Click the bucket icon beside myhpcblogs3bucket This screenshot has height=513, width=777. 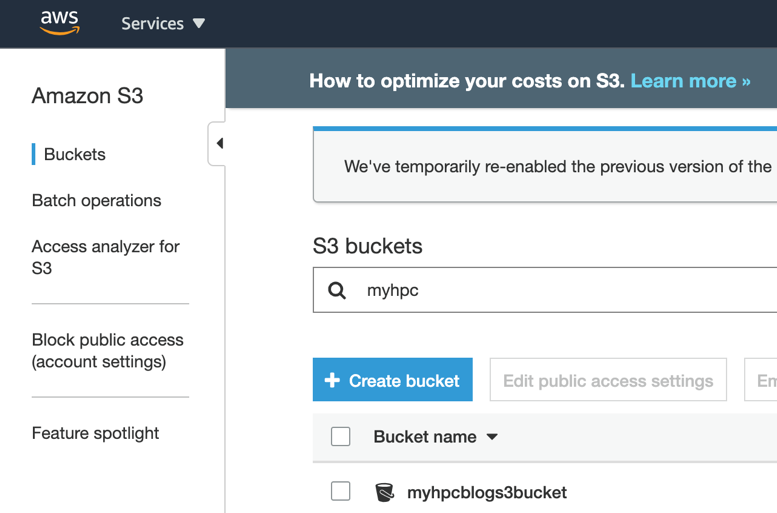click(384, 492)
